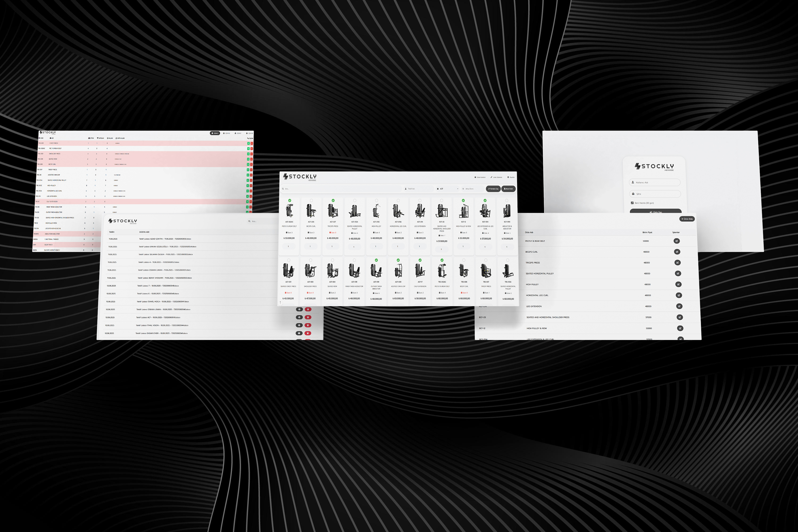Screen dimensions: 798x532
Task: View the ENSAR EYİER offer file
Action: tap(299, 333)
